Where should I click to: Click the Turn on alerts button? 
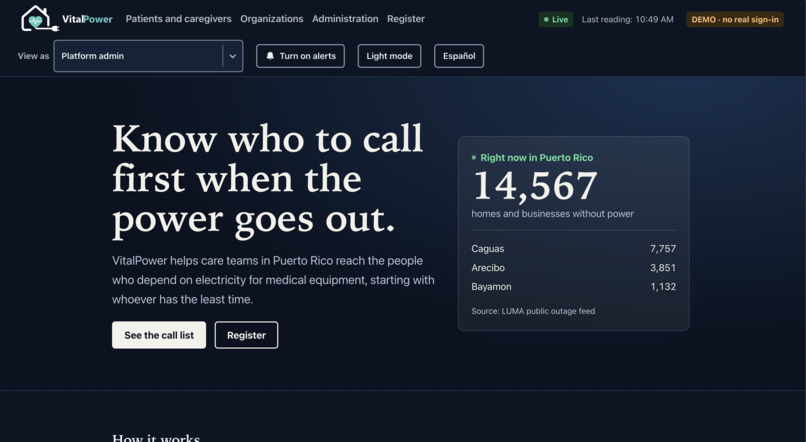tap(300, 56)
